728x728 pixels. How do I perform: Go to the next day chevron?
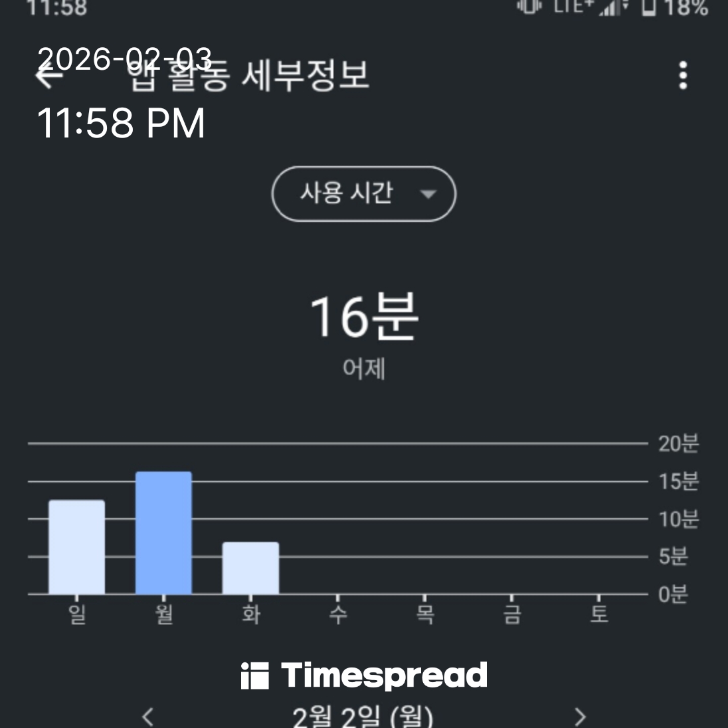pyautogui.click(x=580, y=717)
